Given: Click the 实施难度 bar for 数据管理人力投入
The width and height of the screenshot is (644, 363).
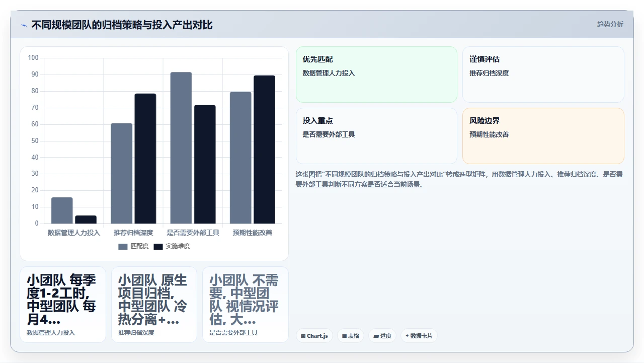Looking at the screenshot, I should tap(86, 220).
